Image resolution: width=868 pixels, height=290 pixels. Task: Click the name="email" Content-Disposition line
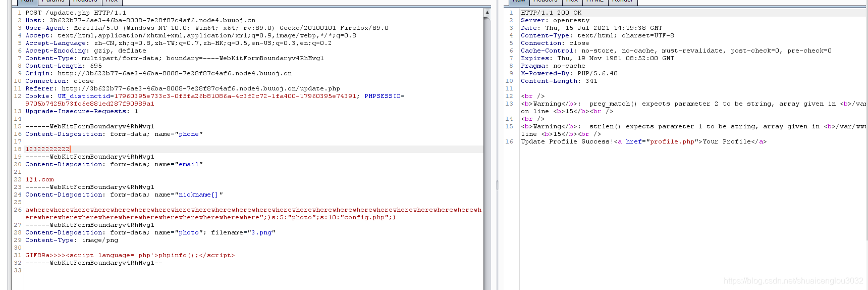click(114, 164)
